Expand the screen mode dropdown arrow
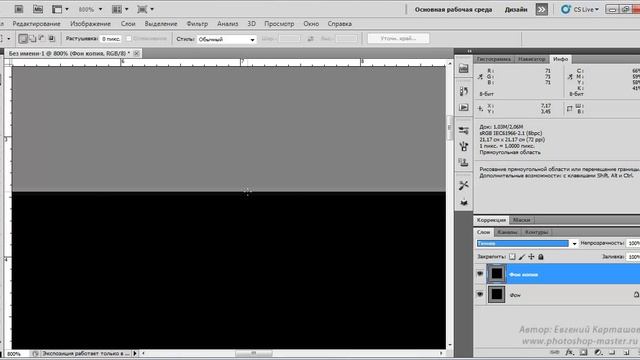This screenshot has height=360, width=640. [x=152, y=9]
